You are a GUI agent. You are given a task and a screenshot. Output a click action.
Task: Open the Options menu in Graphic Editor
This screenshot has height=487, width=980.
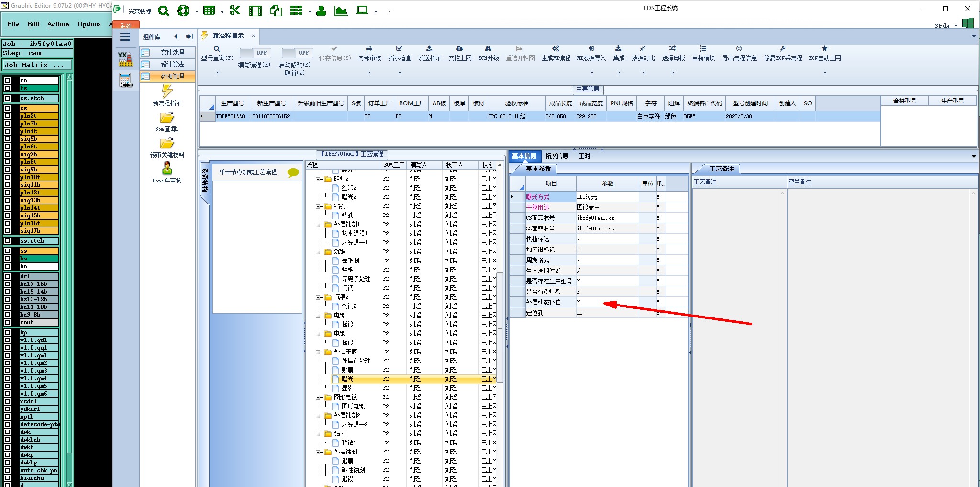89,24
